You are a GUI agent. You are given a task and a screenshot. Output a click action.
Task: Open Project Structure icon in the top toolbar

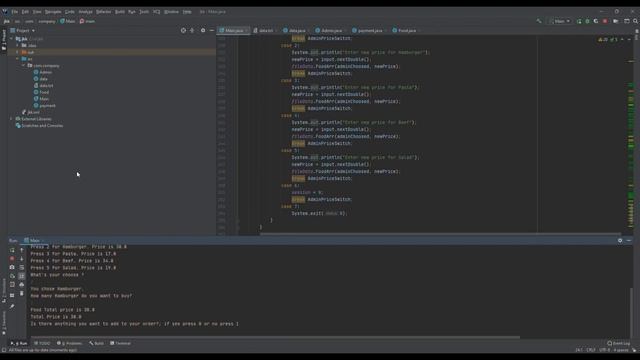pos(616,21)
